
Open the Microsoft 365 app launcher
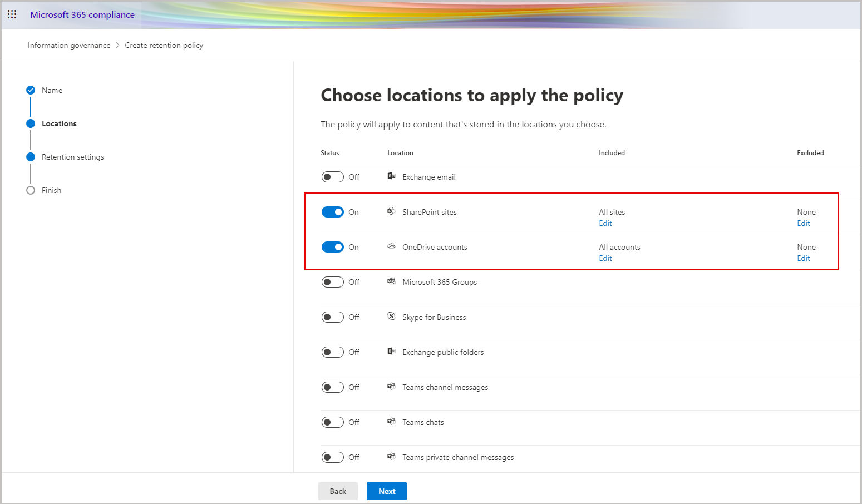pyautogui.click(x=12, y=14)
